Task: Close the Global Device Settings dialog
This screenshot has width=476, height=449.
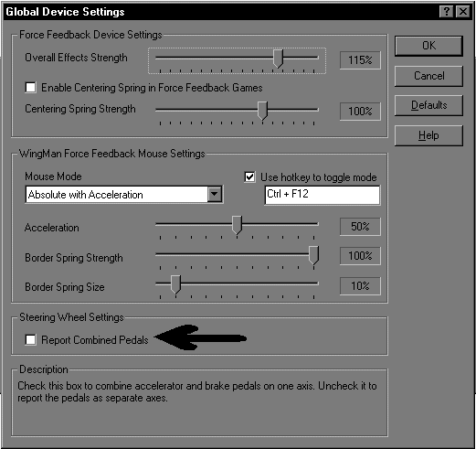Action: [x=463, y=12]
